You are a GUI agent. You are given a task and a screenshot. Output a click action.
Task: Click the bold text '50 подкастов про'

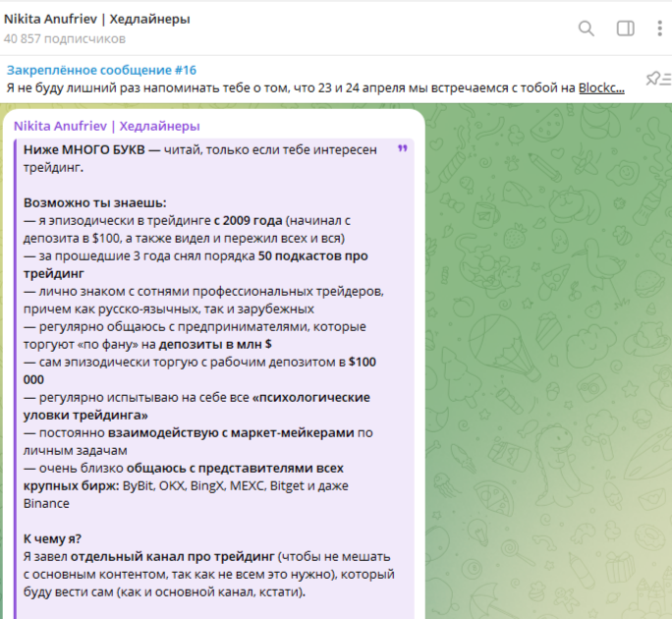coord(312,255)
